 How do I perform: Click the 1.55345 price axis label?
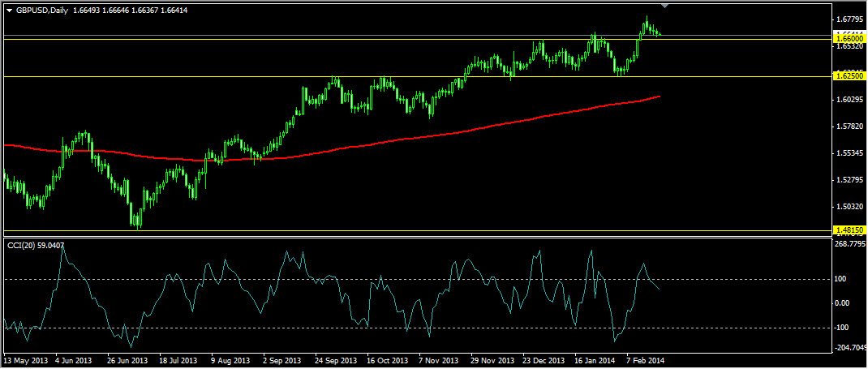point(850,153)
